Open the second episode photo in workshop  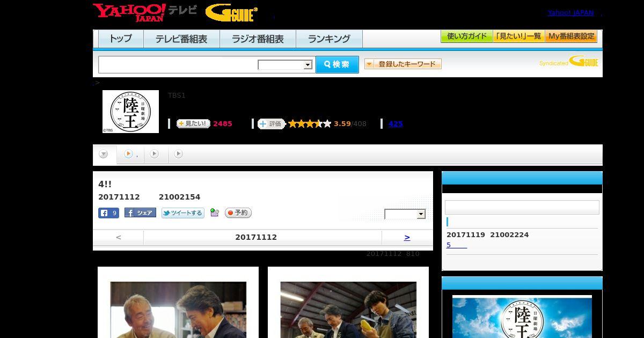tap(348, 310)
